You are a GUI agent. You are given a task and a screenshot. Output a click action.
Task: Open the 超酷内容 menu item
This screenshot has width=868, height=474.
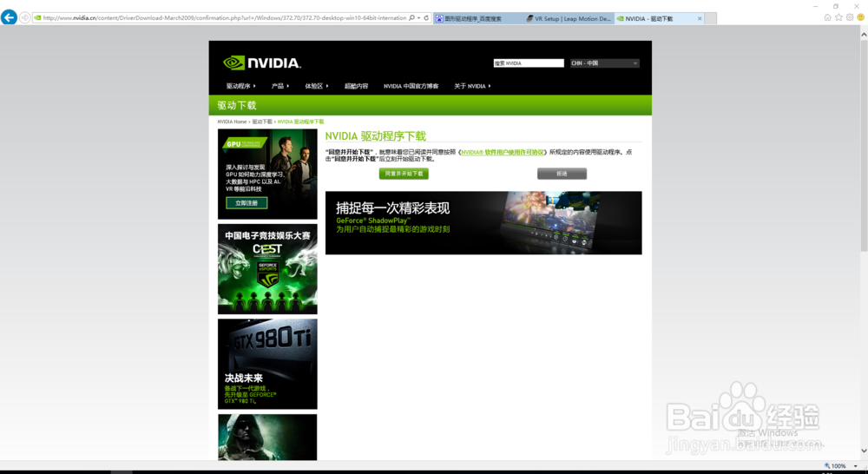[x=356, y=86]
